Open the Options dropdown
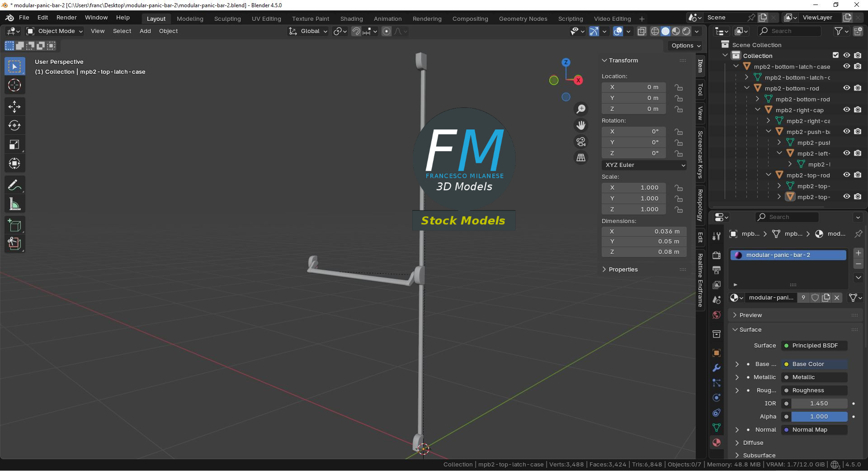The width and height of the screenshot is (868, 471). coord(685,46)
